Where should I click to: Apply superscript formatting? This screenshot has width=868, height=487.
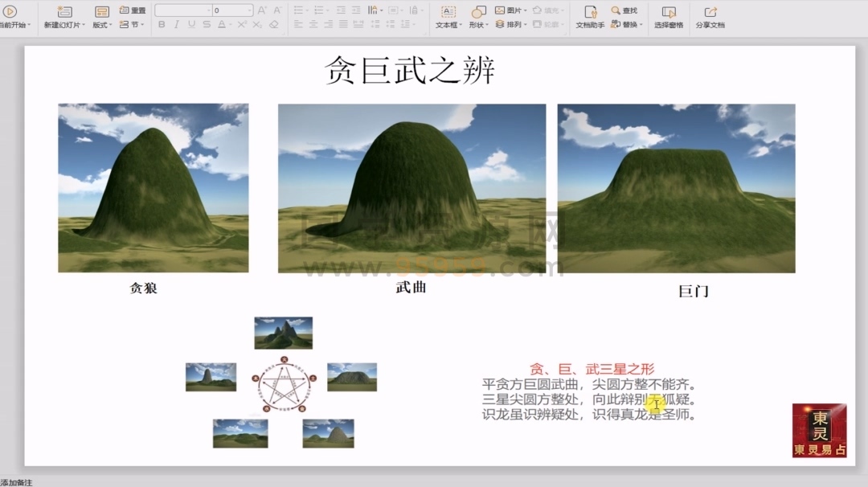[x=242, y=24]
